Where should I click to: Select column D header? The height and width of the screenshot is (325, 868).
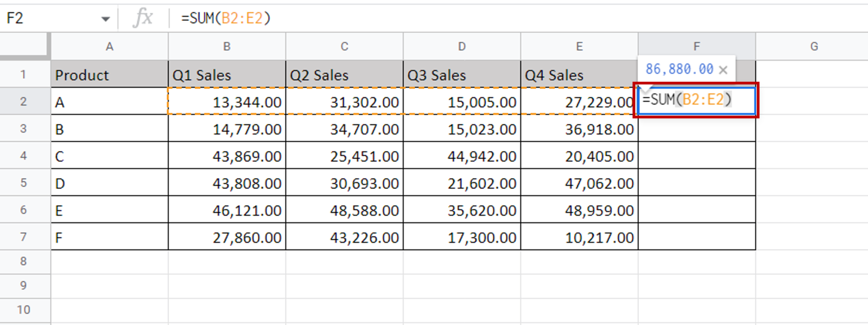[462, 46]
